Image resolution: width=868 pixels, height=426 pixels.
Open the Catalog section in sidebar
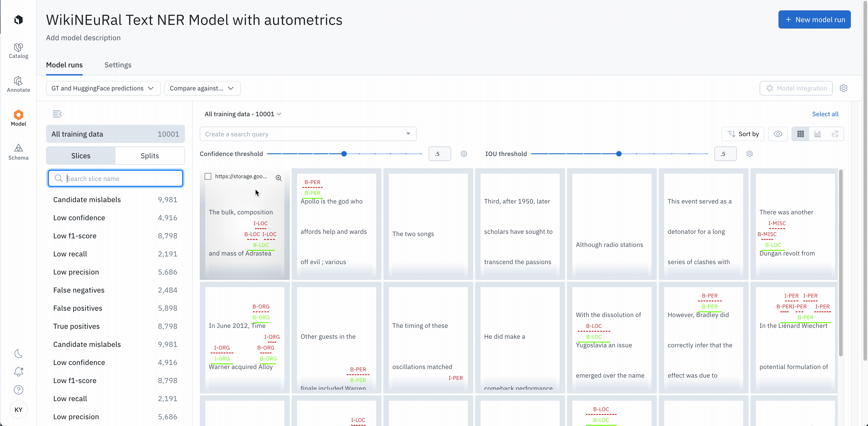point(18,51)
